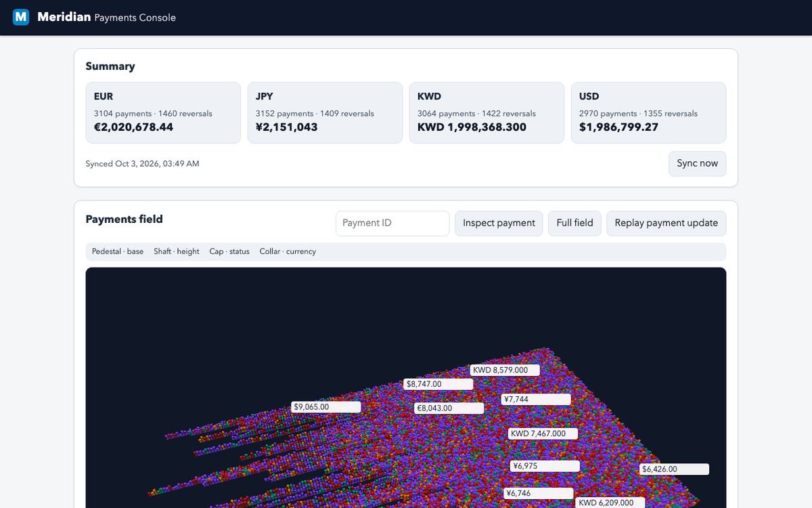Select the $8,747.00 field label
Image resolution: width=812 pixels, height=508 pixels.
click(438, 384)
